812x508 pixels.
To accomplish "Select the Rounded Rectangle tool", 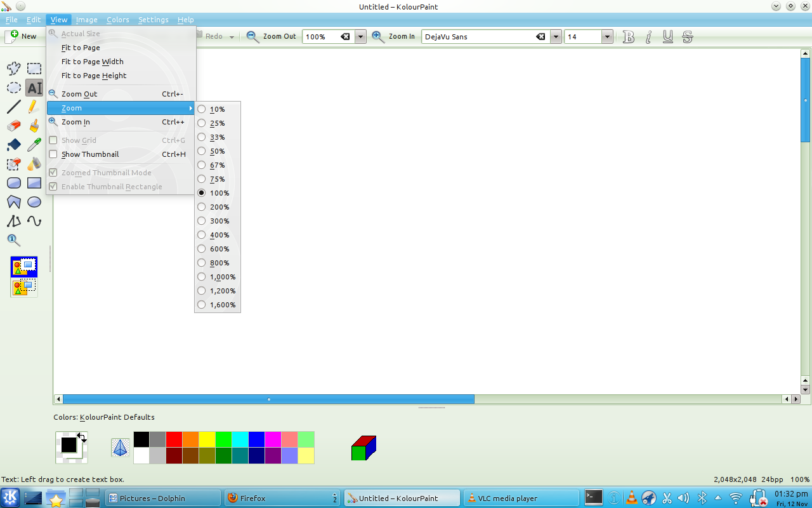I will [x=14, y=183].
